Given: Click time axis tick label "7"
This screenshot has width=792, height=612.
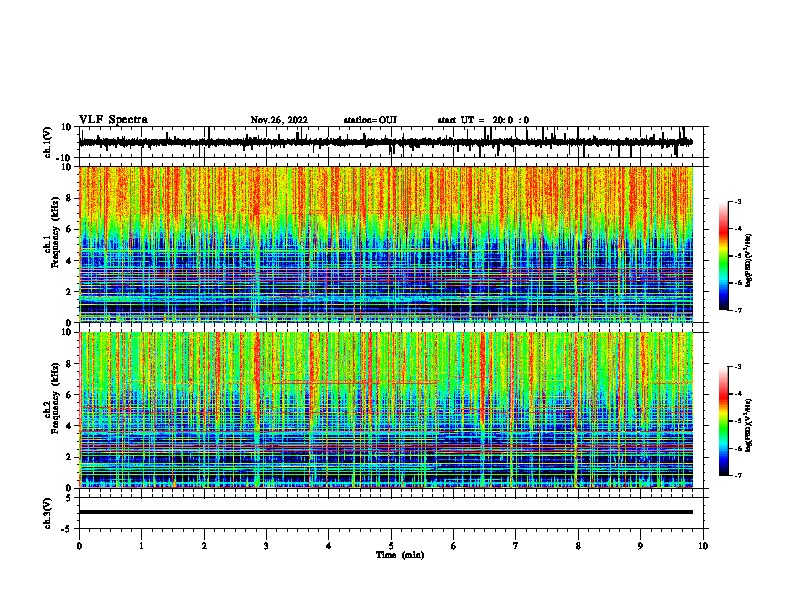Looking at the screenshot, I should coord(516,546).
